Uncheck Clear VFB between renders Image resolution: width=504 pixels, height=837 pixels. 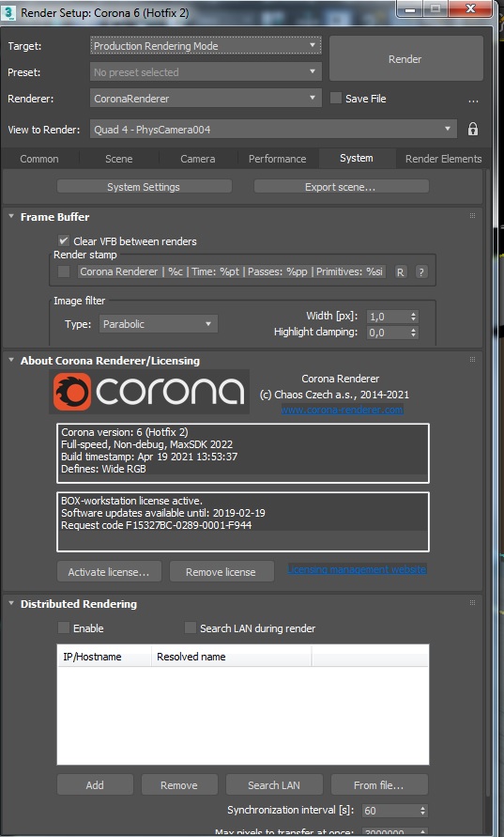coord(64,240)
